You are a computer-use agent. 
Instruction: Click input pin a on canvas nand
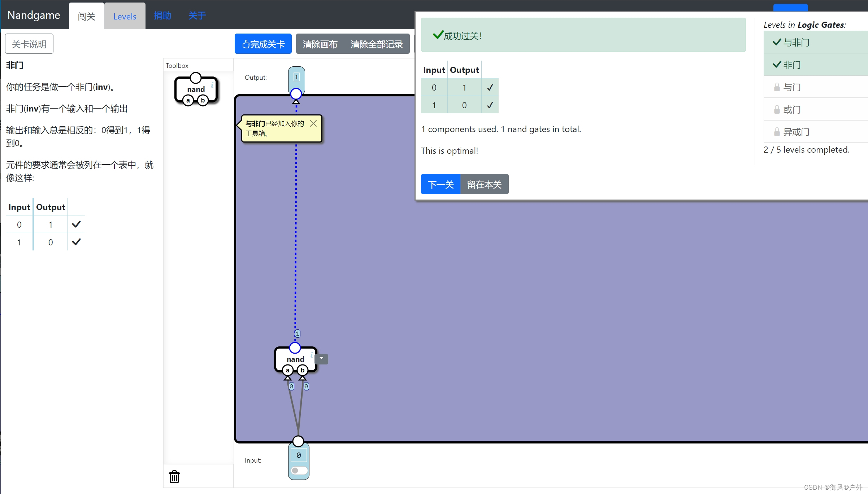tap(287, 370)
